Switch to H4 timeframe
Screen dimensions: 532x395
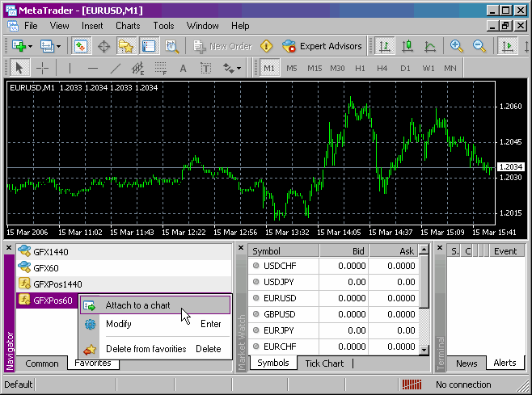382,68
